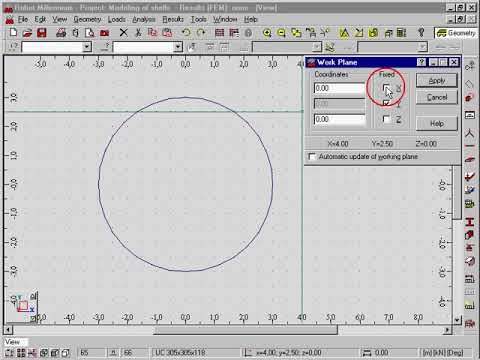The height and width of the screenshot is (360, 480).
Task: Click the Delete X icon
Action: coord(123,33)
